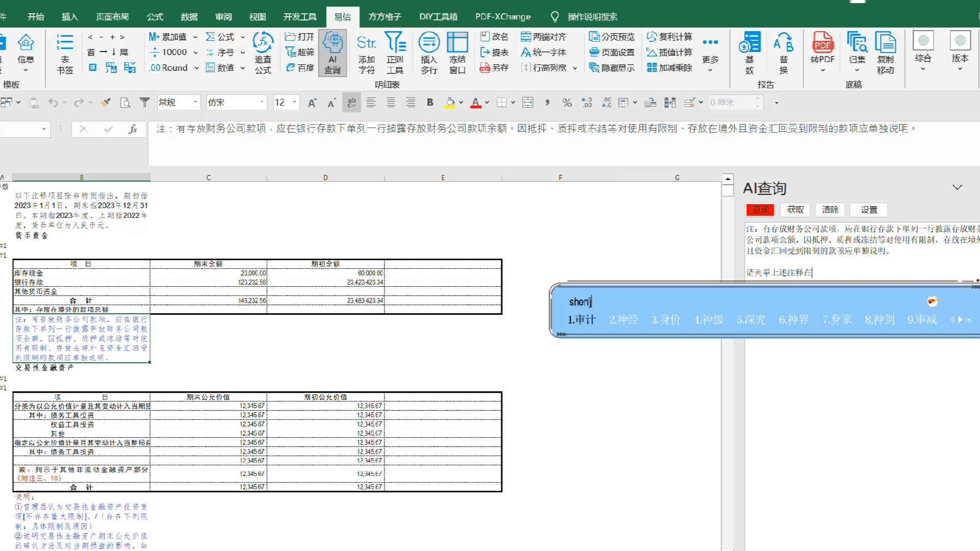Click the percent style icon
Viewport: 980px width, 551px height.
567,103
